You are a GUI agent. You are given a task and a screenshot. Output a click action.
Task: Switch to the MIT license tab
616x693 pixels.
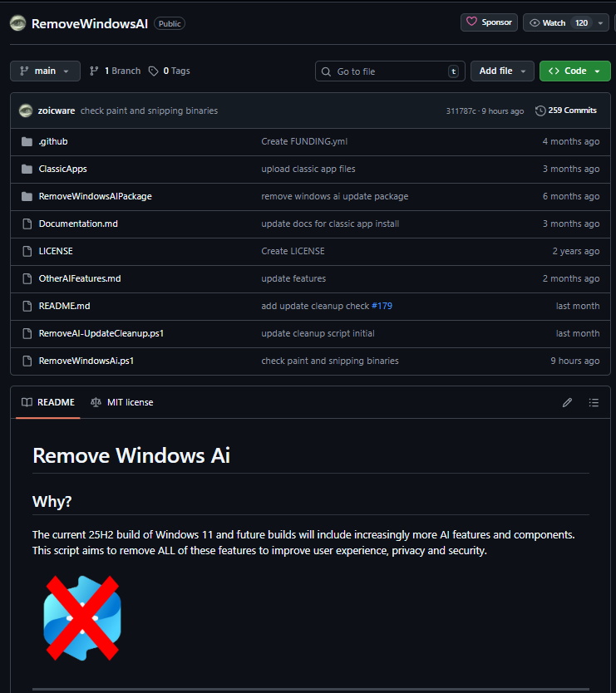[121, 402]
